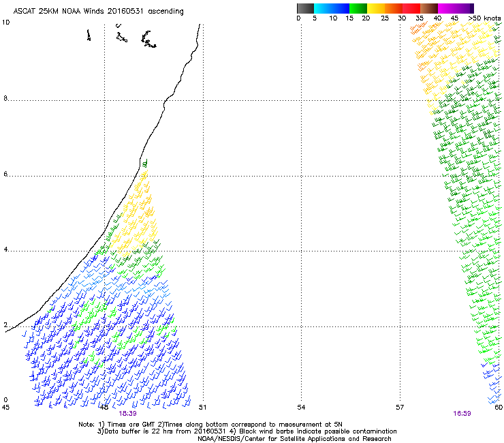Click latitude label "2" on left axis
This screenshot has height=443, width=504.
coord(5,325)
